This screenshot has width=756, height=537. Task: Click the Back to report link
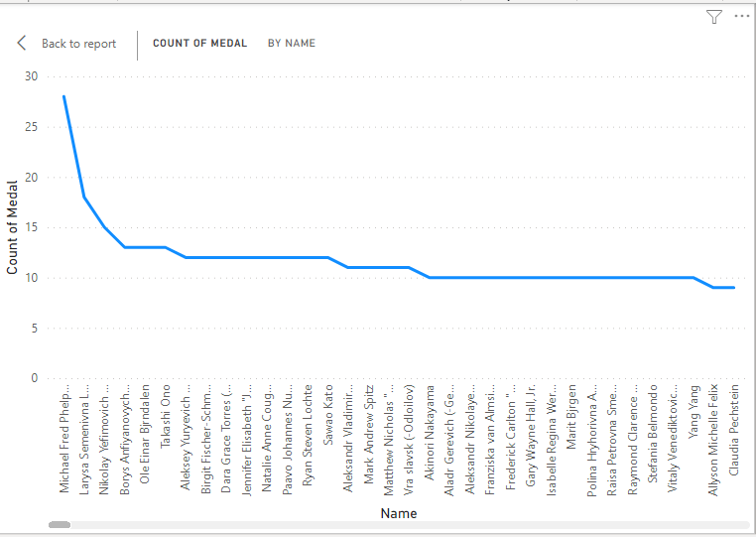pyautogui.click(x=78, y=44)
